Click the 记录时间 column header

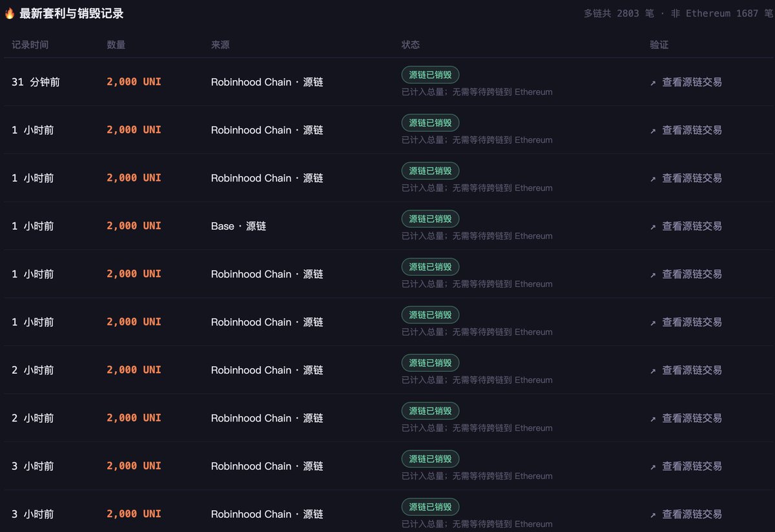coord(30,45)
